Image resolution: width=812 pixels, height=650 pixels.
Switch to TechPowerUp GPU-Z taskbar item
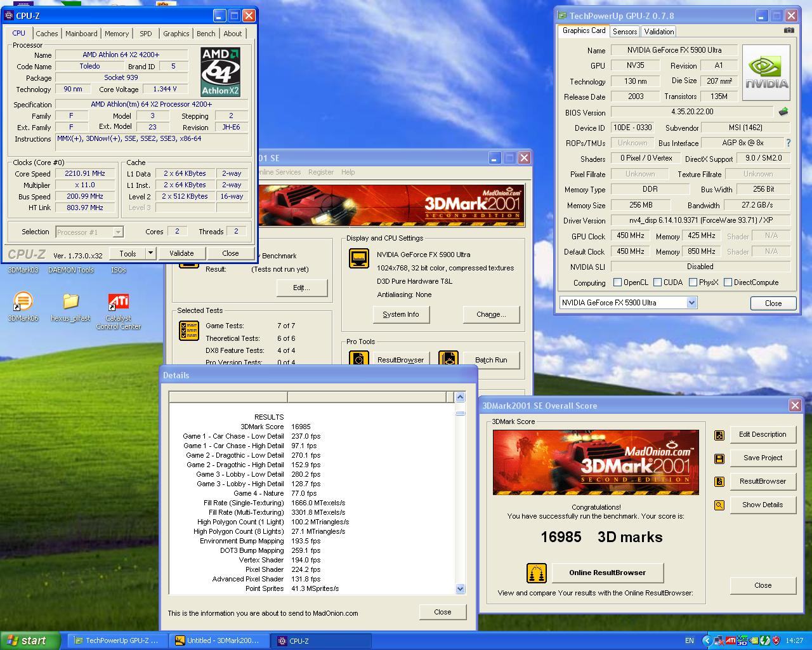pos(117,640)
